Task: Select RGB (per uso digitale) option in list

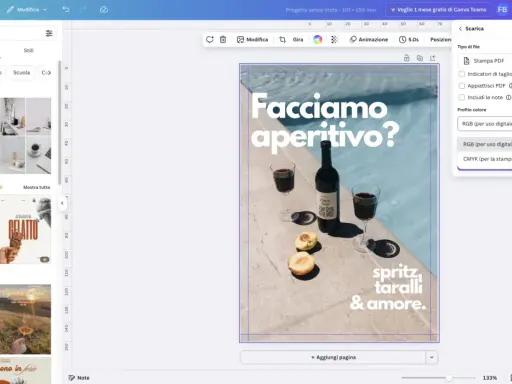Action: (485, 144)
